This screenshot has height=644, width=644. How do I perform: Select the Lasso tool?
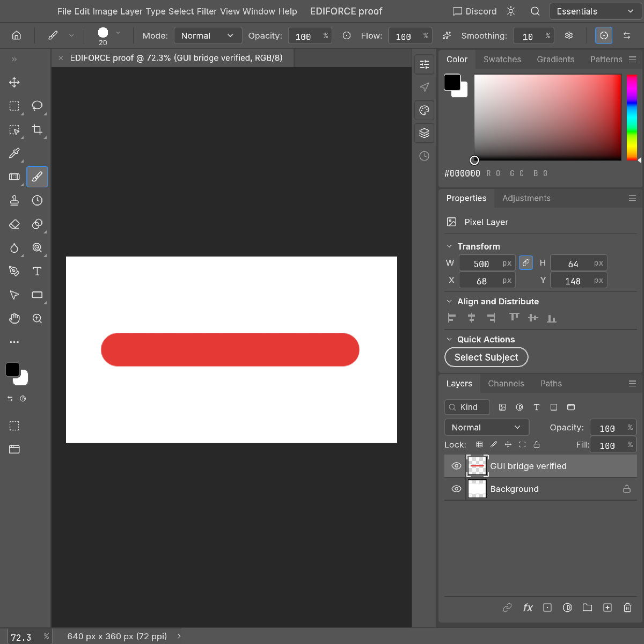tap(37, 106)
